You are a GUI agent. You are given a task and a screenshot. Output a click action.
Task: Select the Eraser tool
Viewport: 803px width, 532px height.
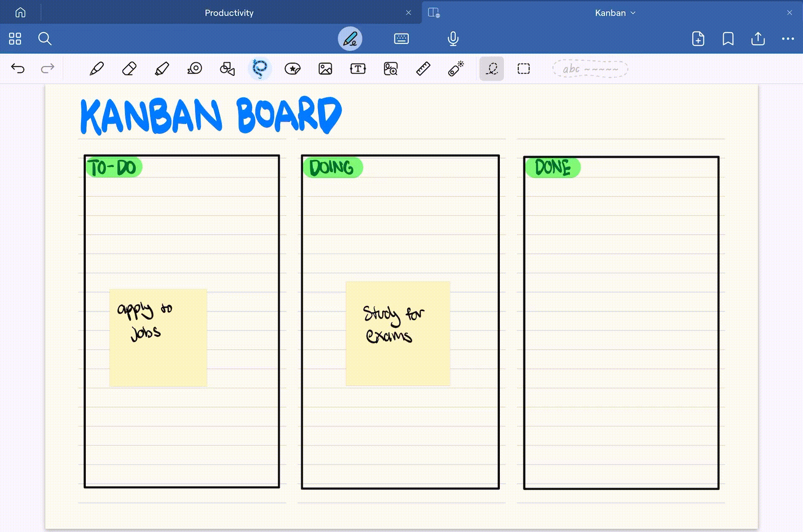tap(129, 69)
